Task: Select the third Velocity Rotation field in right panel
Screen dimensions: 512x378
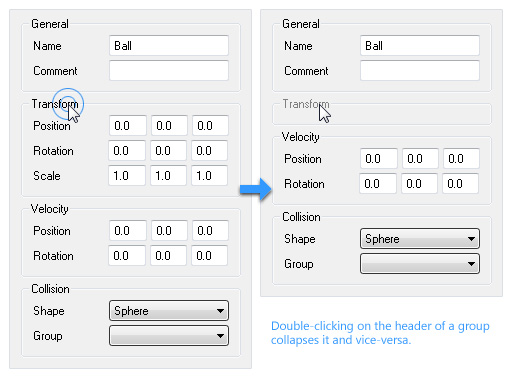Action: point(461,184)
